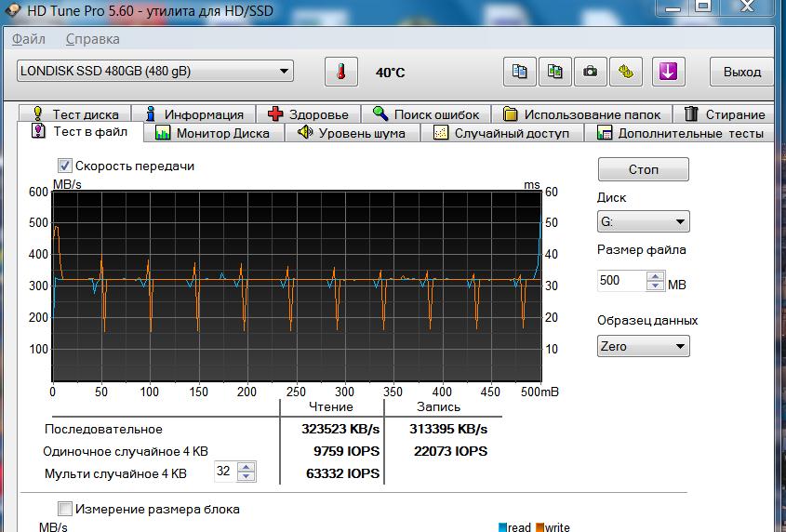
Task: Switch to the Стирание tab
Action: pyautogui.click(x=725, y=114)
